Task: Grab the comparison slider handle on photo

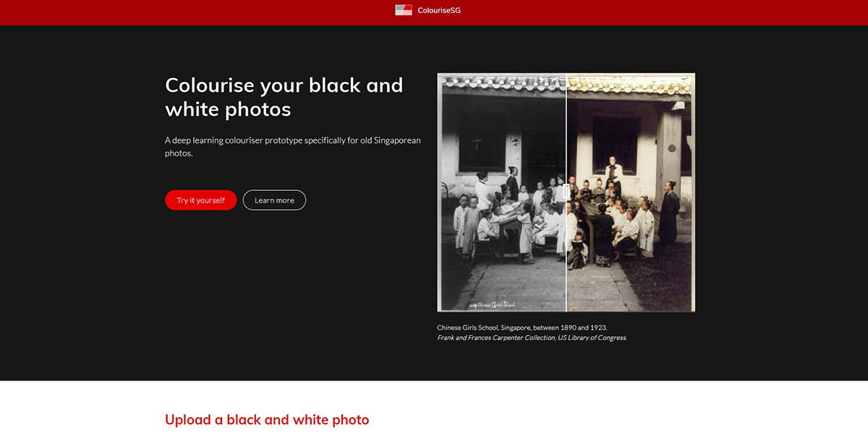Action: 566,192
